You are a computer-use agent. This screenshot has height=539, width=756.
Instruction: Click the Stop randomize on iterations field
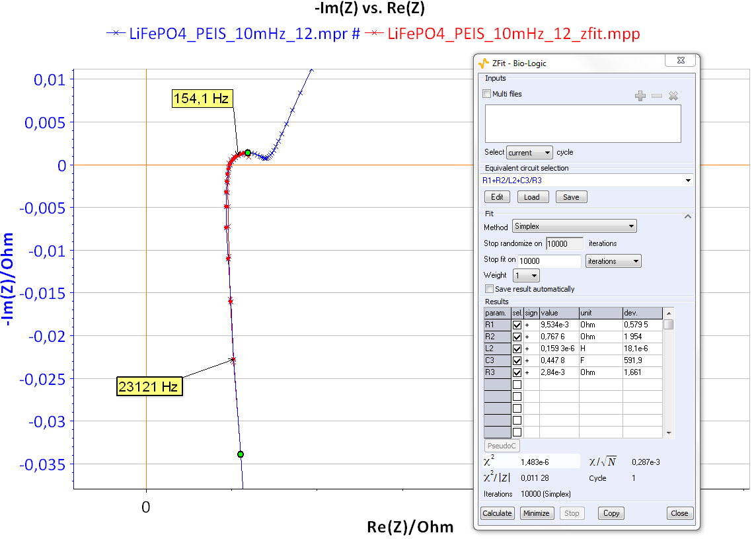point(563,243)
